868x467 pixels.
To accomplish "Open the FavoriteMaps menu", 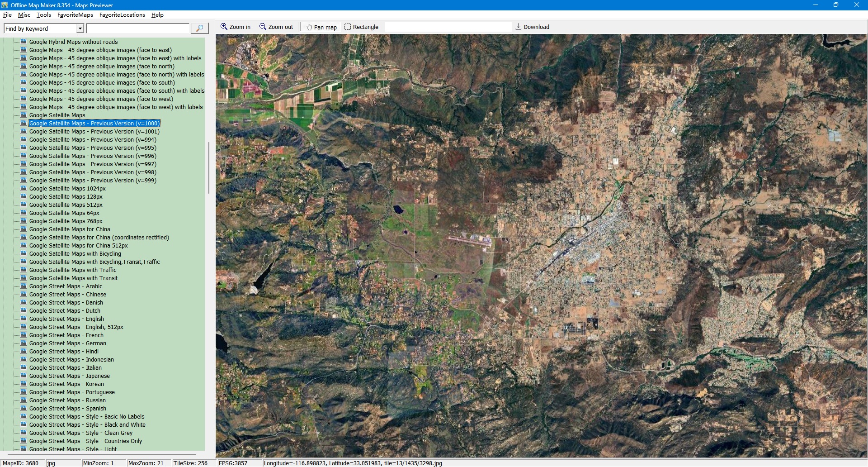I will coord(75,15).
